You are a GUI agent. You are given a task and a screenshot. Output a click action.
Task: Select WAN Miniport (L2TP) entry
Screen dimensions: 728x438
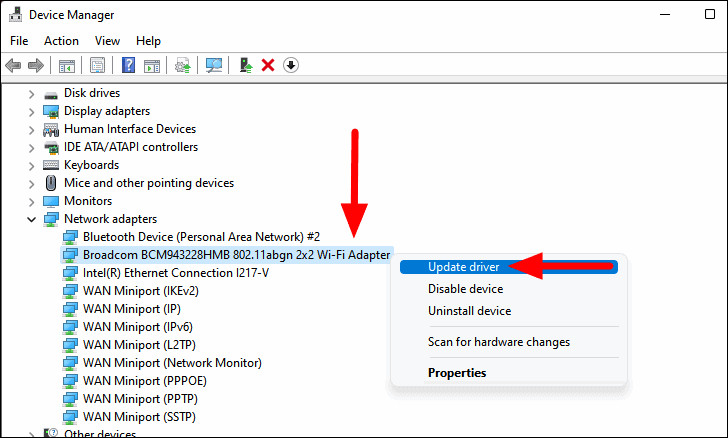(x=139, y=345)
